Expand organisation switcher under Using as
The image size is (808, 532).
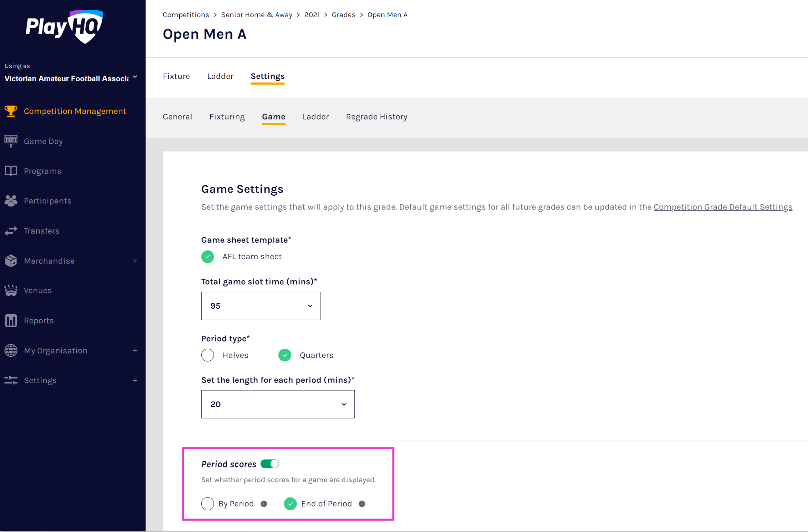tap(135, 77)
